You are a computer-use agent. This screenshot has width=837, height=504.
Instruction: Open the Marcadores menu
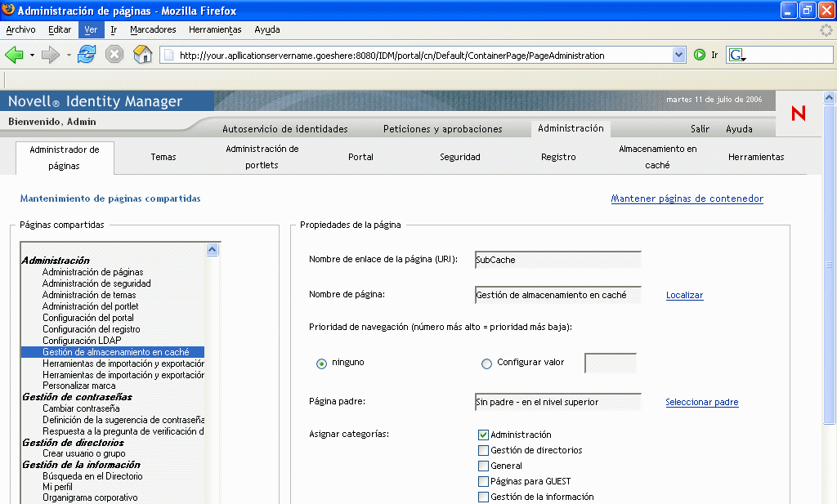pos(153,30)
